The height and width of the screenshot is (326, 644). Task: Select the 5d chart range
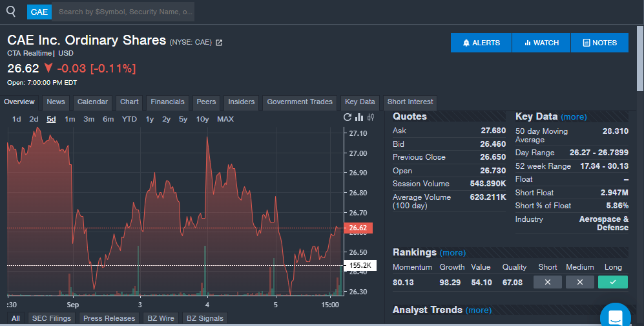(x=51, y=119)
